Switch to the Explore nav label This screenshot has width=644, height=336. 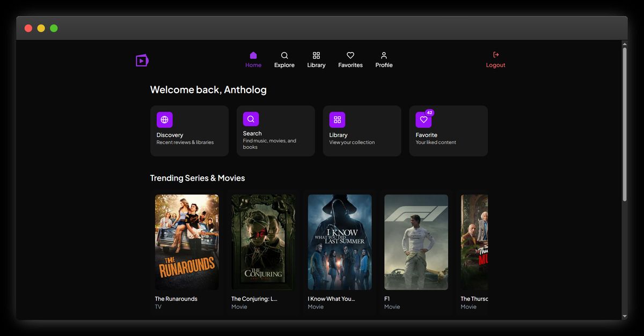point(284,65)
